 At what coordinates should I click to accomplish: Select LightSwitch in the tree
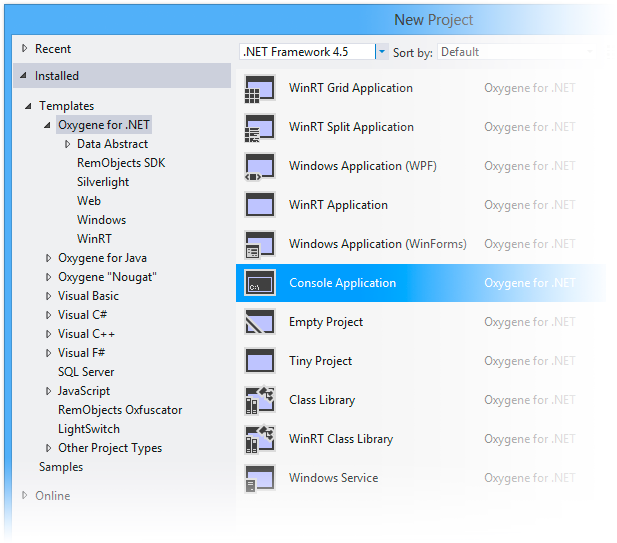89,429
